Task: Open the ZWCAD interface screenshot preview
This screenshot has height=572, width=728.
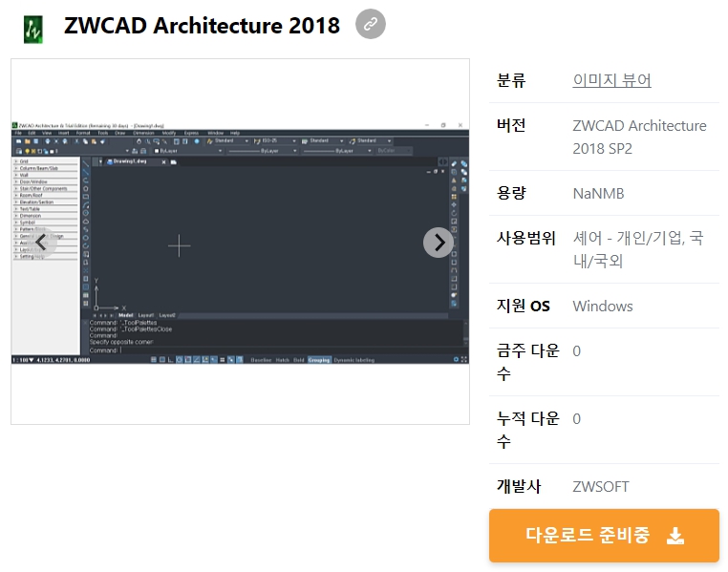Action: 240,242
